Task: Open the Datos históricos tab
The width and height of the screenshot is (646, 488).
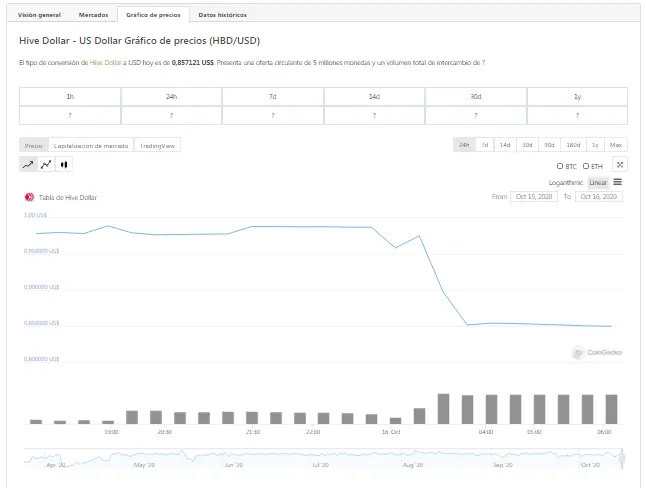Action: pos(222,15)
